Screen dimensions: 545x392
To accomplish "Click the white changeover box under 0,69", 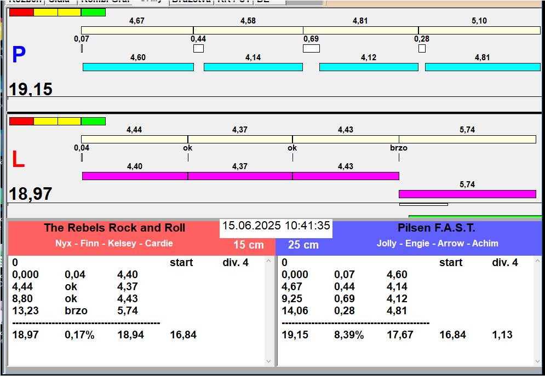I will (x=311, y=49).
